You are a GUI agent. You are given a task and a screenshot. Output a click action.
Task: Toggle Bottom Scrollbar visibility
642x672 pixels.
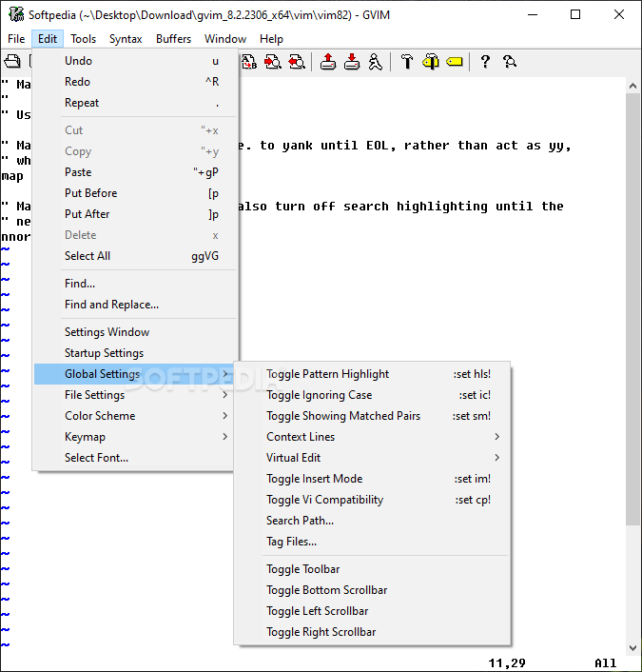point(372,590)
